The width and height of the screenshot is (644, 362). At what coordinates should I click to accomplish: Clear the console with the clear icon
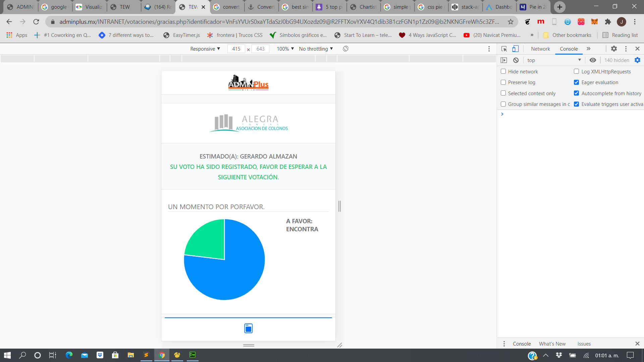[x=516, y=60]
